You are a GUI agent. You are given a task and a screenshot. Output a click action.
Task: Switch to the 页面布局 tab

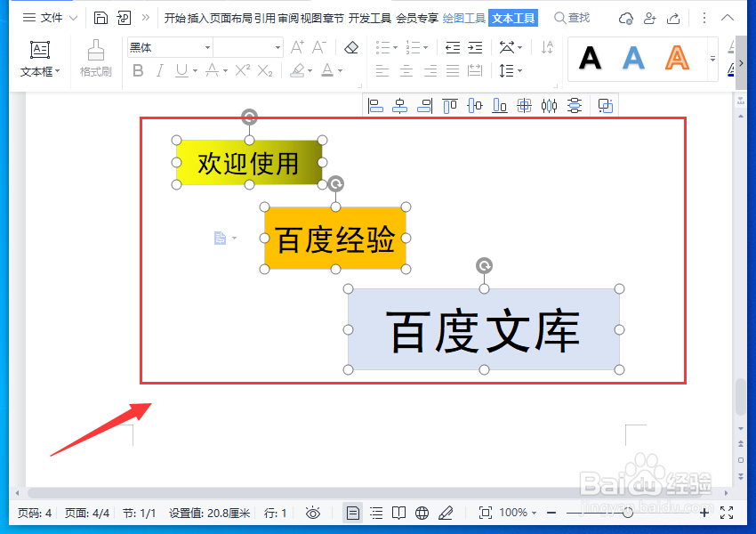[x=231, y=19]
